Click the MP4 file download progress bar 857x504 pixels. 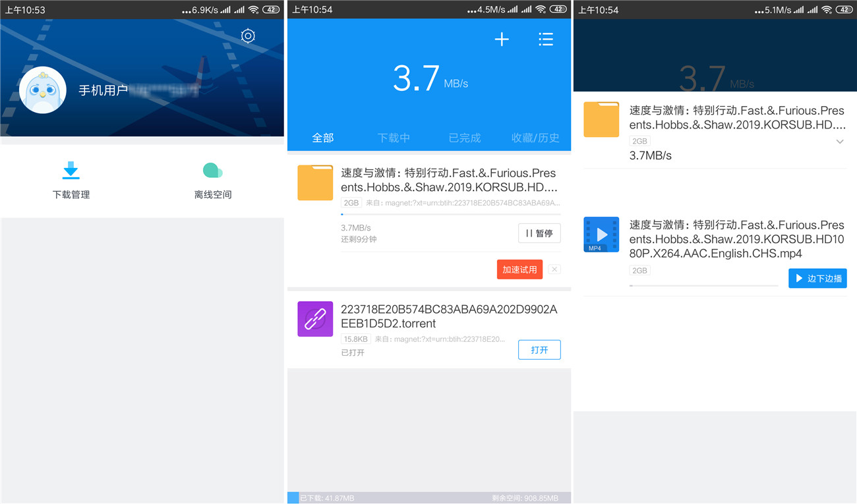703,285
